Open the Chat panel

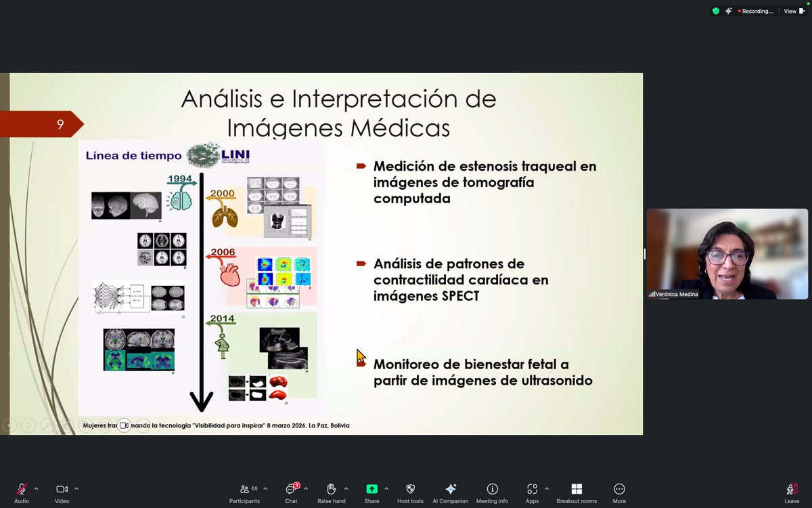tap(291, 492)
